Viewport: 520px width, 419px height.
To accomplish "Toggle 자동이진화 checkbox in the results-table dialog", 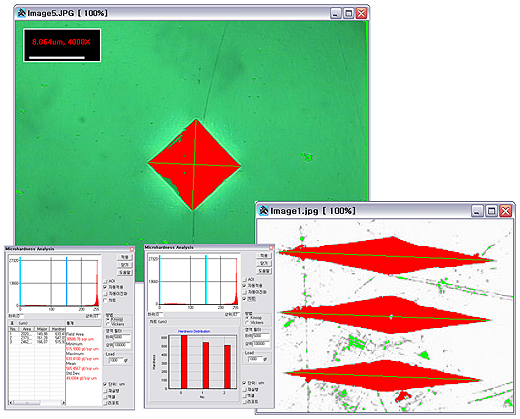I will 105,294.
